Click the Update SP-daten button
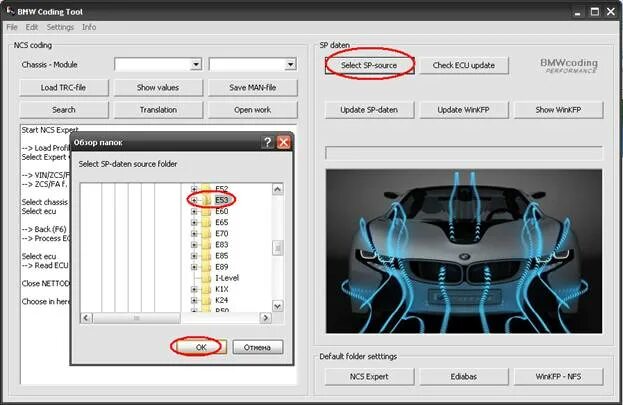The image size is (623, 405). click(x=369, y=110)
